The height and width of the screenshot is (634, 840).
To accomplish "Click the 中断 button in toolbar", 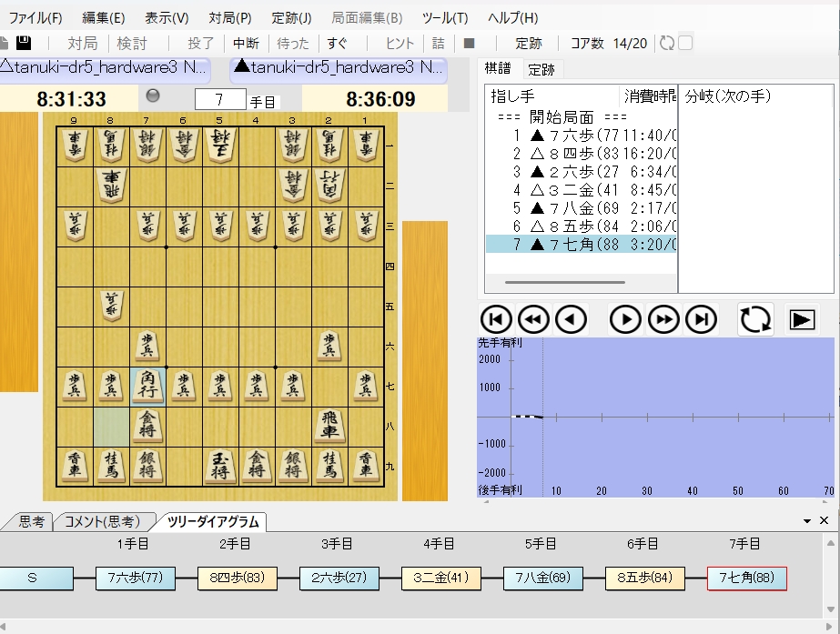I will point(246,43).
